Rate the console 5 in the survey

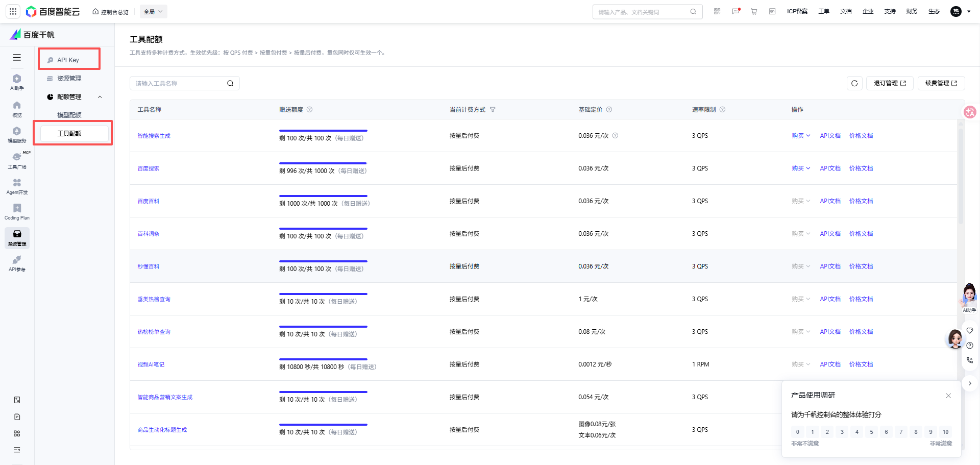(x=871, y=432)
